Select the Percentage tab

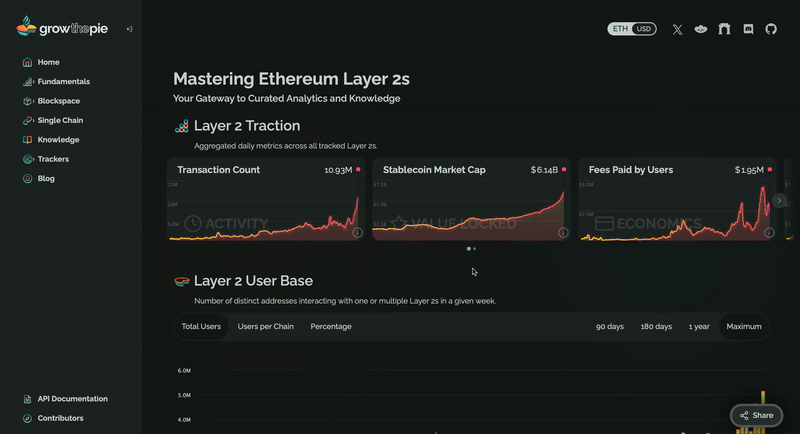tap(331, 326)
